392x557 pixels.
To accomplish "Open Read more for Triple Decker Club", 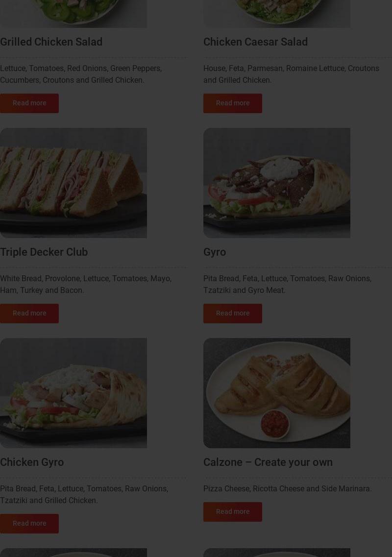I will [x=29, y=314].
